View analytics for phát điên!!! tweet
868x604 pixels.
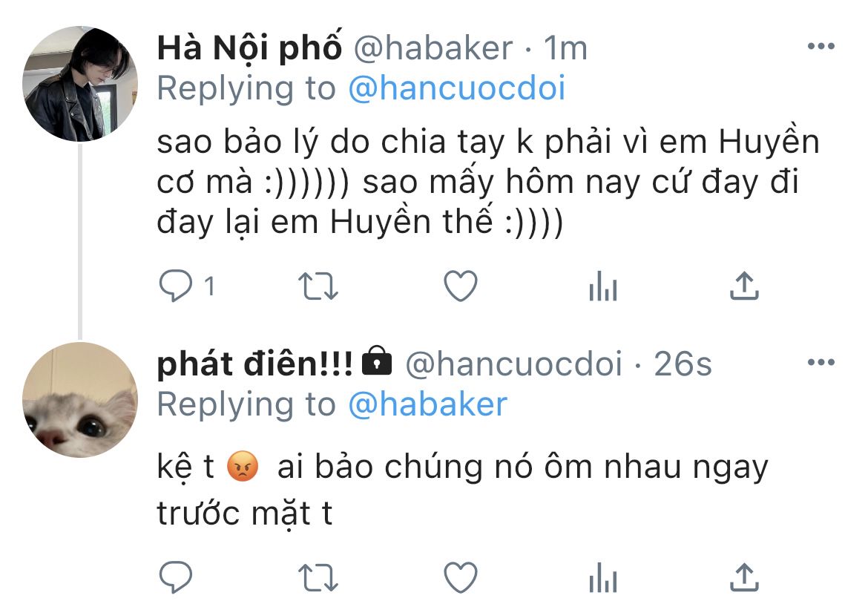point(603,577)
